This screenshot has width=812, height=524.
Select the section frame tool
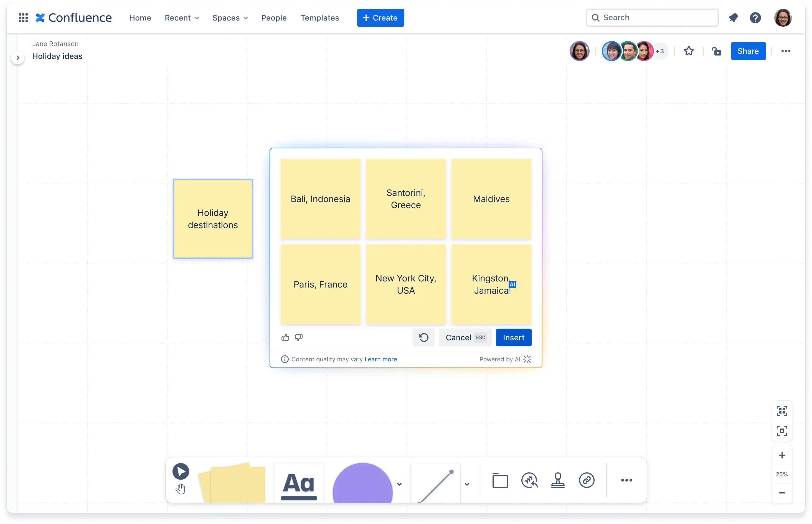tap(500, 480)
